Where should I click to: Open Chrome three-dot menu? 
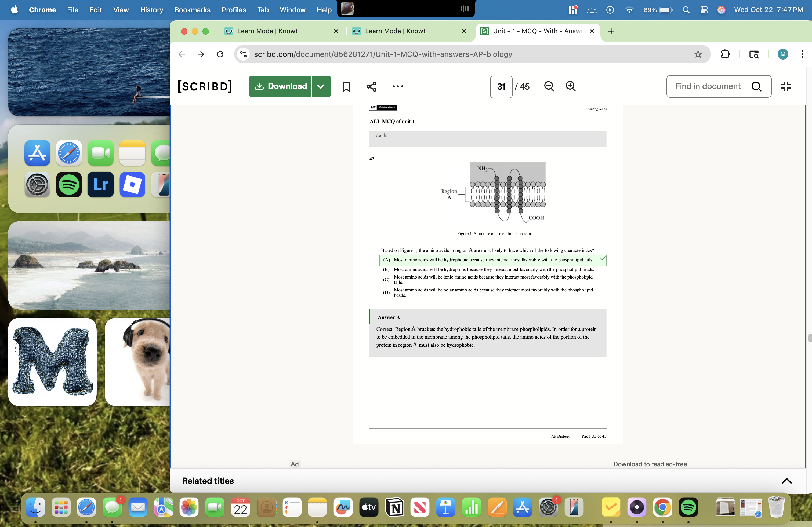coord(802,54)
